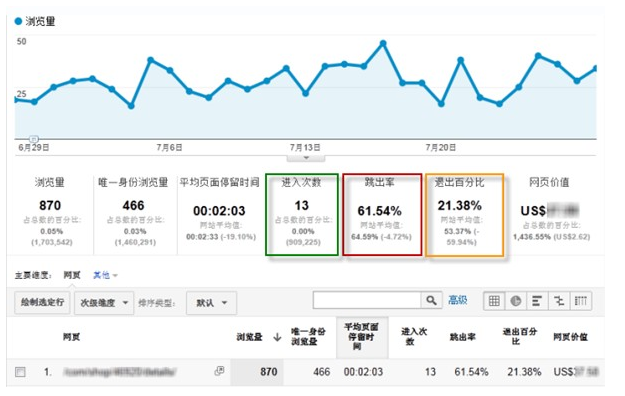Open the 高级 advanced filter link
Screen dimensions: 625x396
point(457,300)
